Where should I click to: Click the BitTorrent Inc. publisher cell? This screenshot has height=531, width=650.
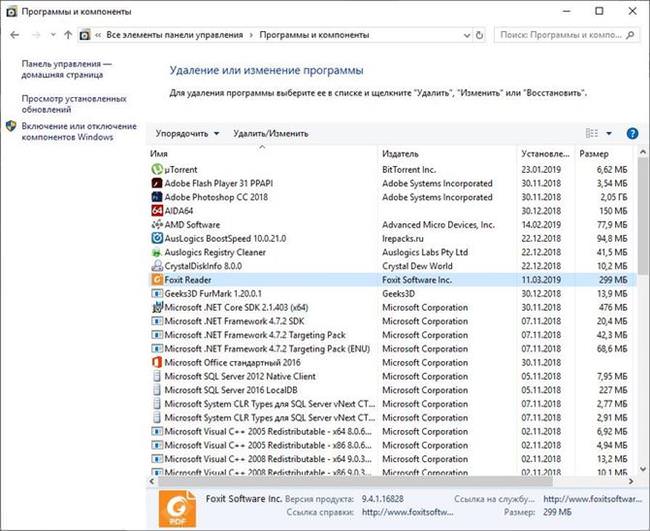[x=409, y=170]
